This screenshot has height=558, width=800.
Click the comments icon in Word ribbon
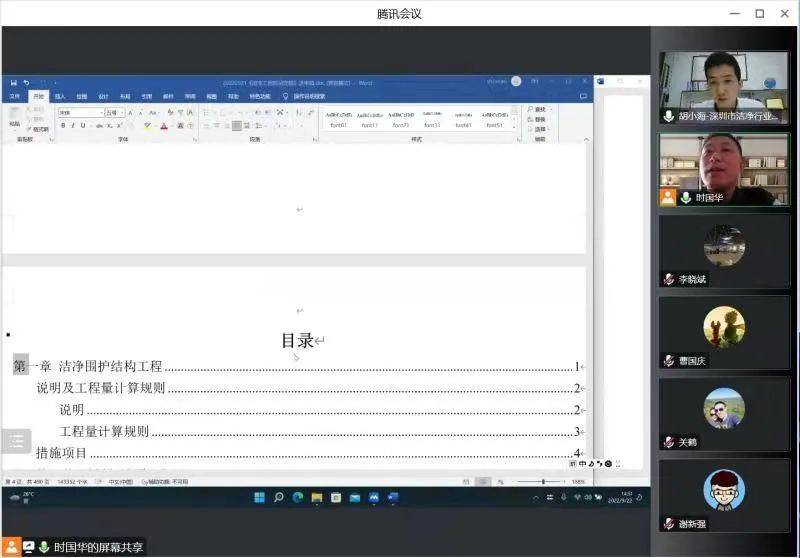[583, 96]
